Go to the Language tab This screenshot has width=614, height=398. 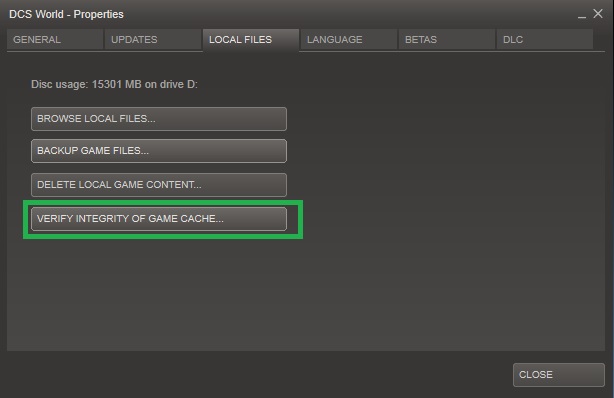coord(349,40)
